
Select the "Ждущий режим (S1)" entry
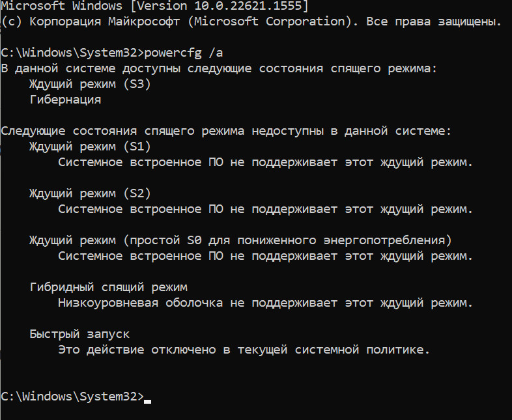90,147
